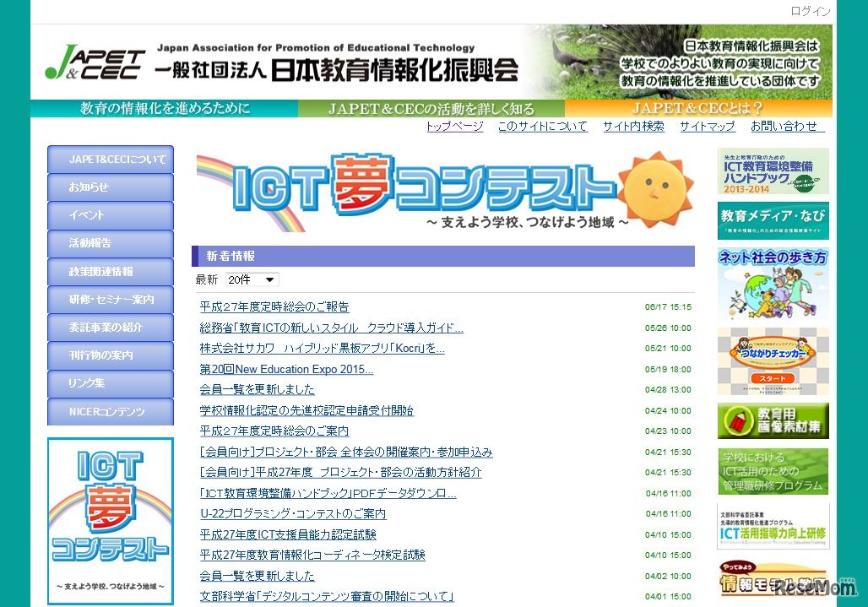Image resolution: width=868 pixels, height=607 pixels.
Task: Open ICT教育環境整備ハンドブック PDFデータダウンロード link
Action: click(328, 493)
